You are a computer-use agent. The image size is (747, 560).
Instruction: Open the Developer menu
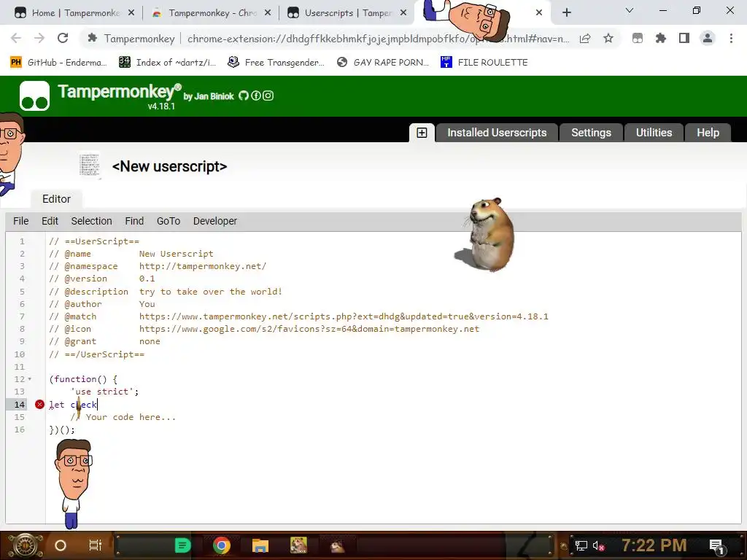click(215, 221)
